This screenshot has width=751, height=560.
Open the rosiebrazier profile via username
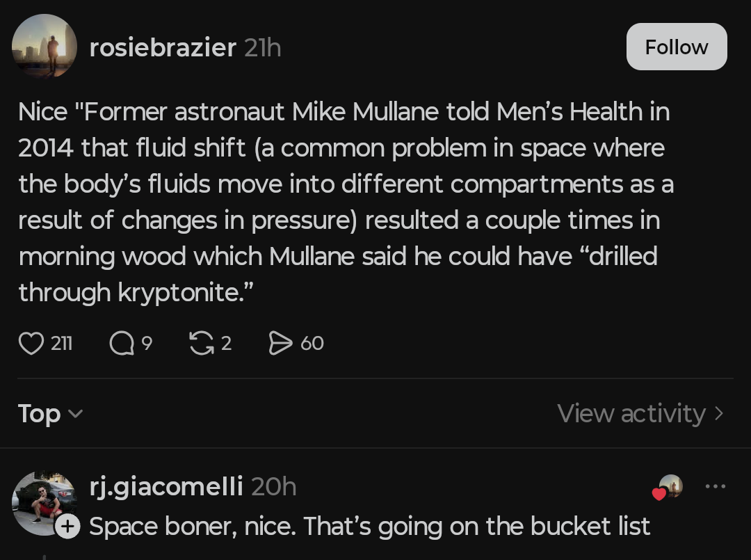163,47
